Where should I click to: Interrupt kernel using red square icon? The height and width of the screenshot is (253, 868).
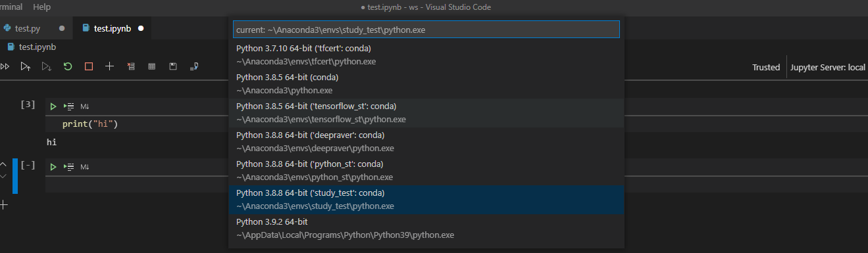click(x=89, y=66)
